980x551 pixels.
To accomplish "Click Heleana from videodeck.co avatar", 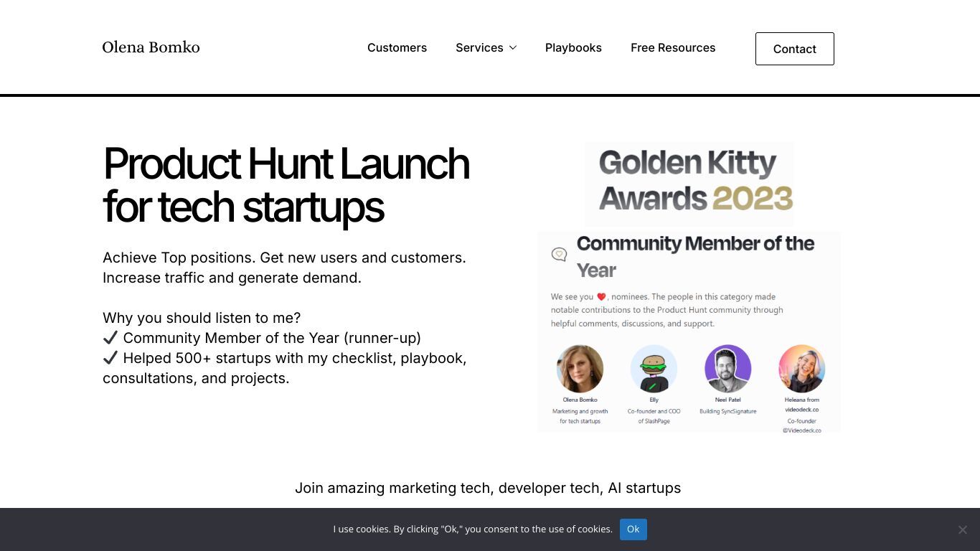I will (801, 368).
